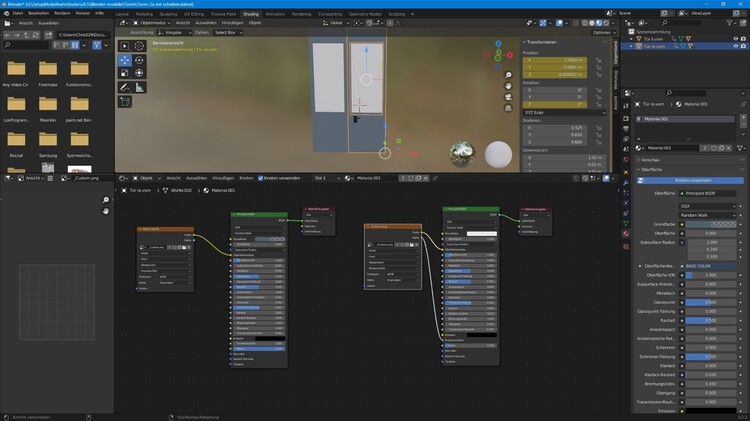This screenshot has width=750, height=421.
Task: Click the blue 'Knoten verwenden' button
Action: [x=695, y=180]
